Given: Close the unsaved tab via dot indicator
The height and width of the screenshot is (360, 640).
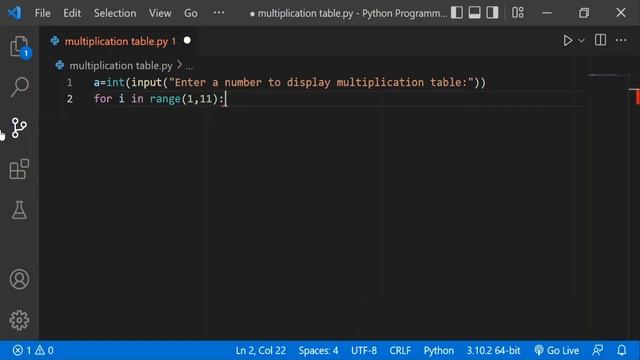Looking at the screenshot, I should [x=187, y=40].
